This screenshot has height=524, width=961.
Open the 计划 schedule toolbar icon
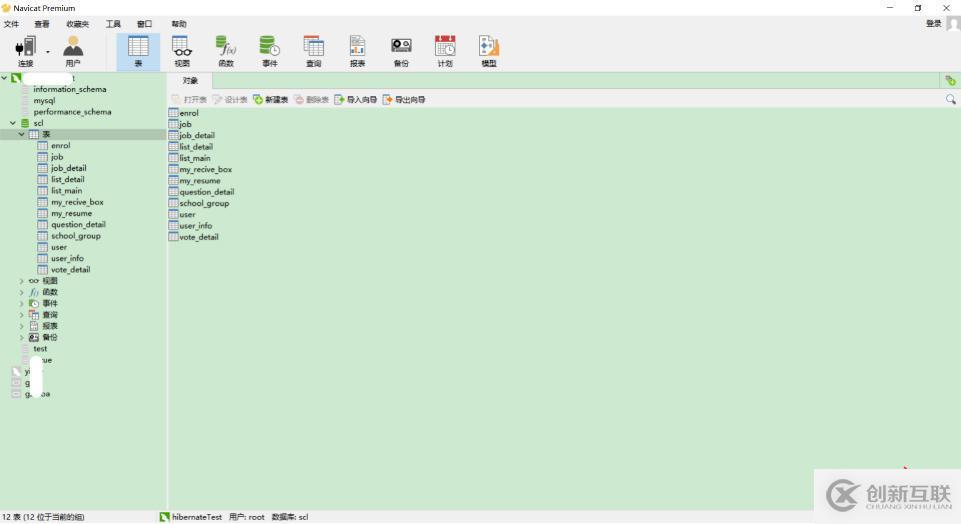(445, 51)
